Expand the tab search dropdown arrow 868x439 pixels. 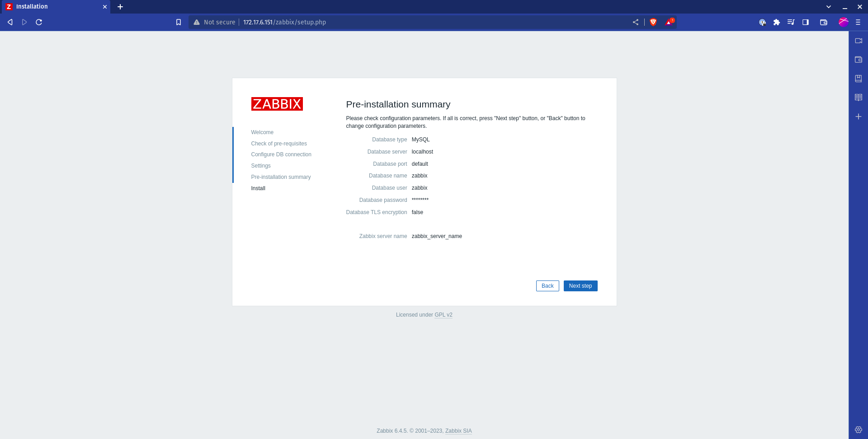pyautogui.click(x=828, y=7)
